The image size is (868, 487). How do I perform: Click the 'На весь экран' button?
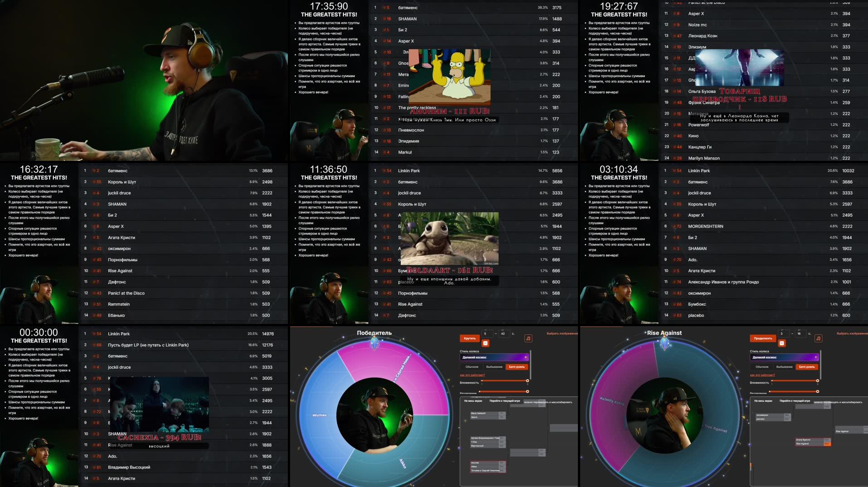(473, 401)
